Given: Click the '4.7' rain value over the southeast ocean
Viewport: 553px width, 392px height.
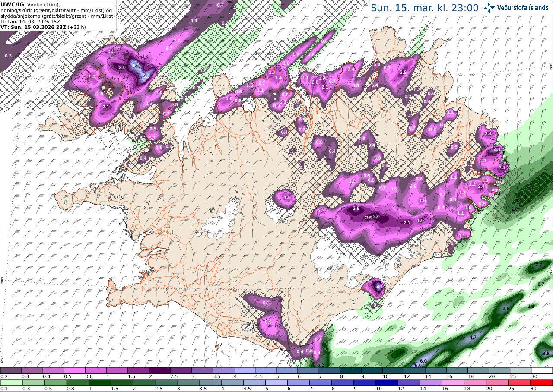Looking at the screenshot, I should click(x=473, y=337).
